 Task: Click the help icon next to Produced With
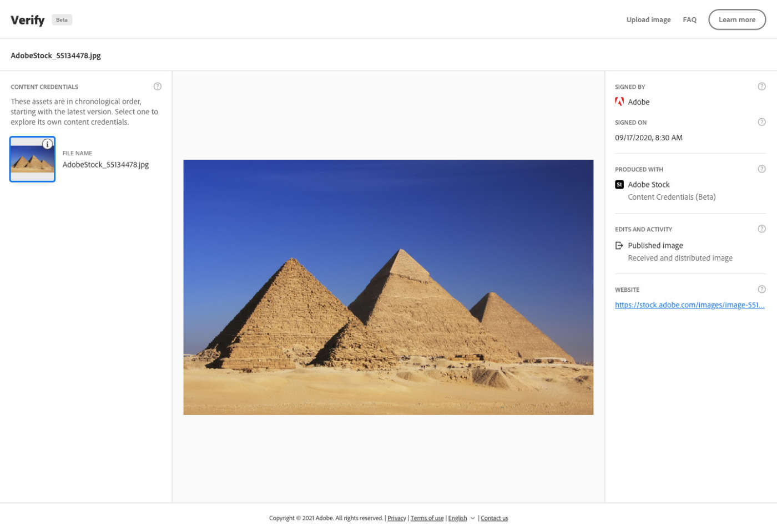click(x=761, y=169)
